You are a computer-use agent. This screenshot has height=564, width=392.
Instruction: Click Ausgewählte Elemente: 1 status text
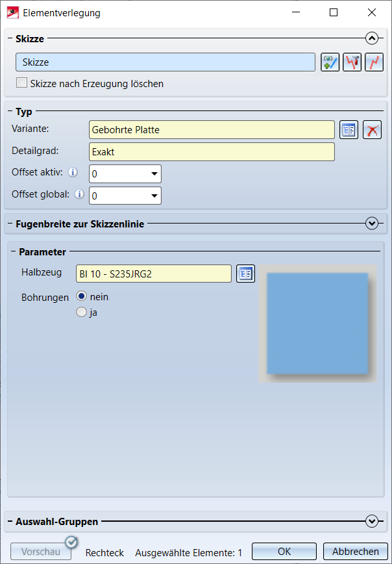[x=189, y=552]
